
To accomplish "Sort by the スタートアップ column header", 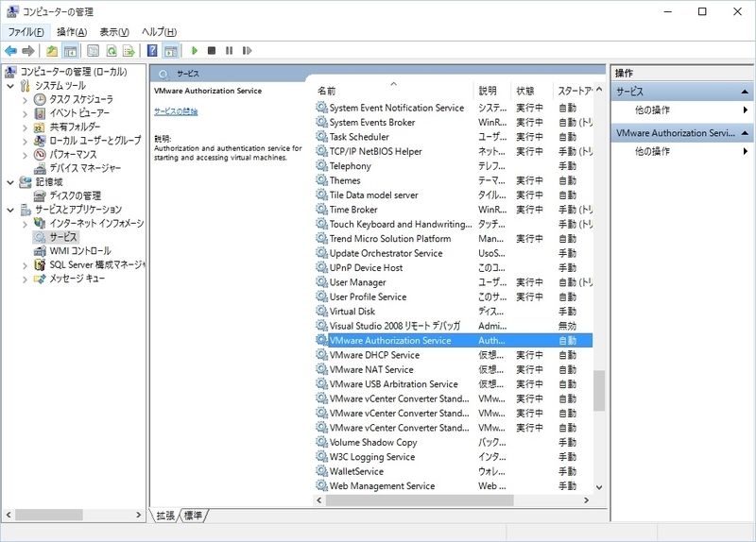I will pos(574,91).
